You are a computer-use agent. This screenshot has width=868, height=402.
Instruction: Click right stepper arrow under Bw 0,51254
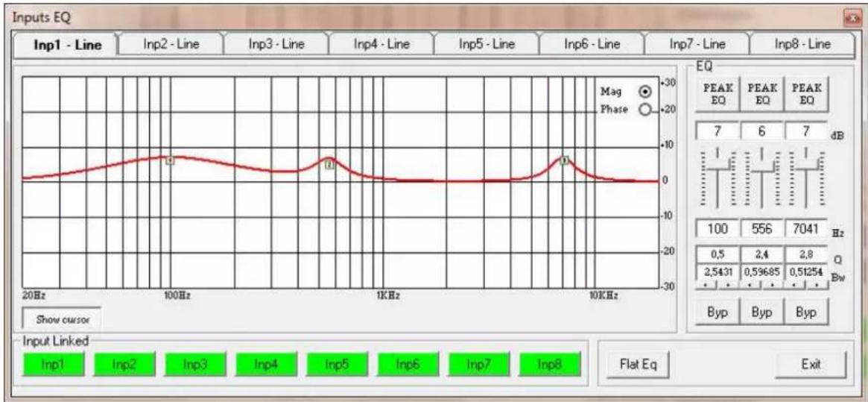(x=816, y=285)
